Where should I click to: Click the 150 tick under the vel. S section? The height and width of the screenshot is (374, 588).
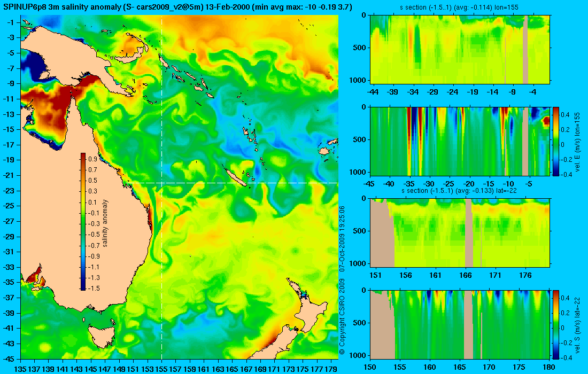click(x=370, y=367)
